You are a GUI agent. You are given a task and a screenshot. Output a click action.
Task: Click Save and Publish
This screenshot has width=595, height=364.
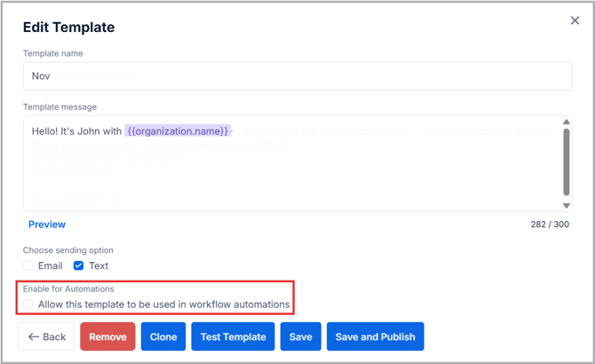(375, 336)
